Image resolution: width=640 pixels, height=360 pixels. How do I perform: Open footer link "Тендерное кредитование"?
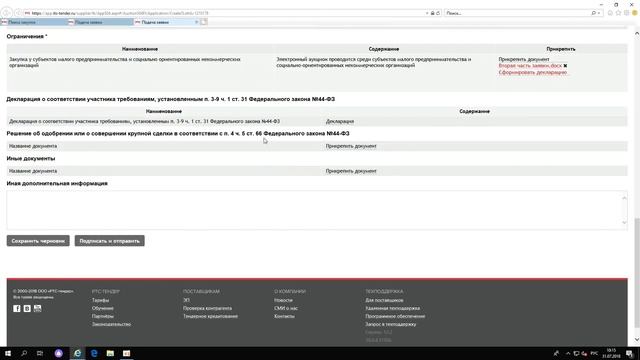pyautogui.click(x=210, y=316)
